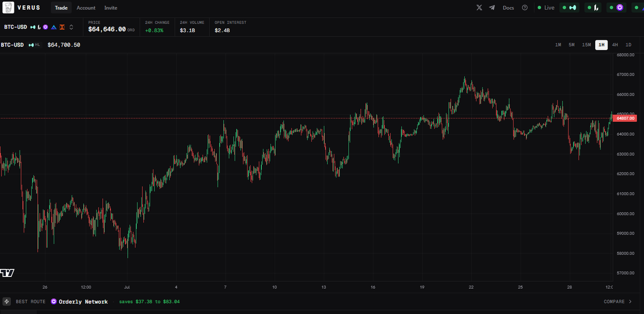644x314 pixels.
Task: Open the Docs link
Action: (508, 8)
